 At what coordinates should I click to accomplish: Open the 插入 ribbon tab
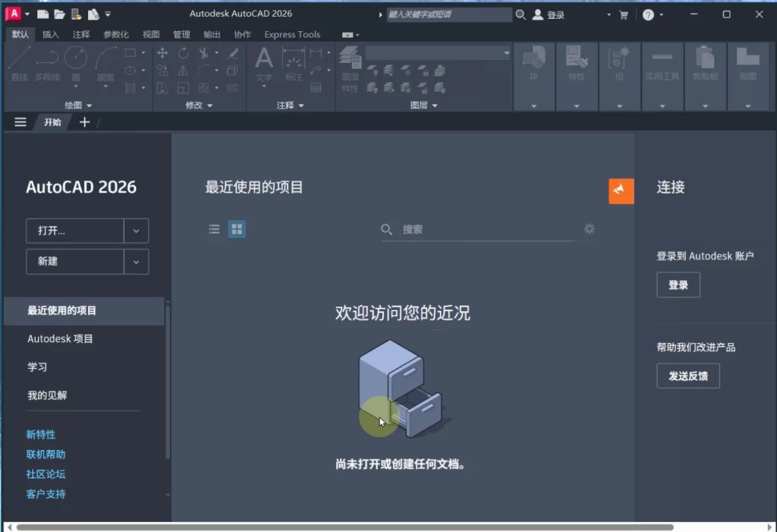click(51, 34)
